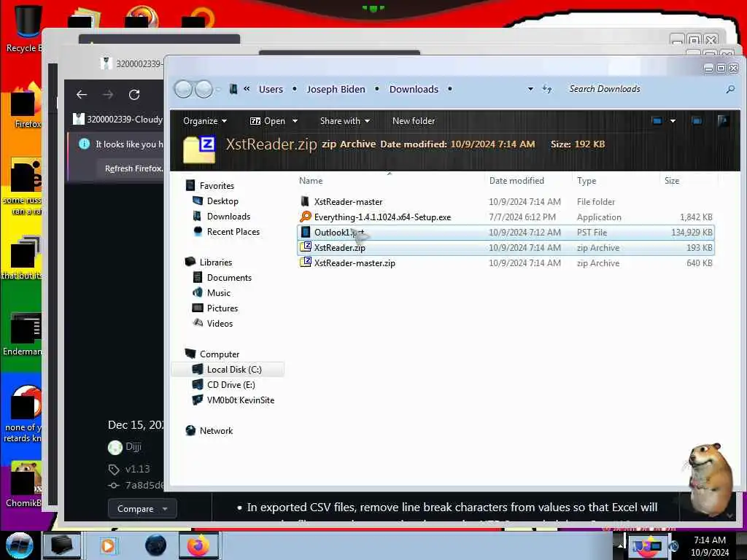Select Everything-1.4.1.1024.x64-Setup.exe file
The height and width of the screenshot is (560, 747).
point(506,217)
